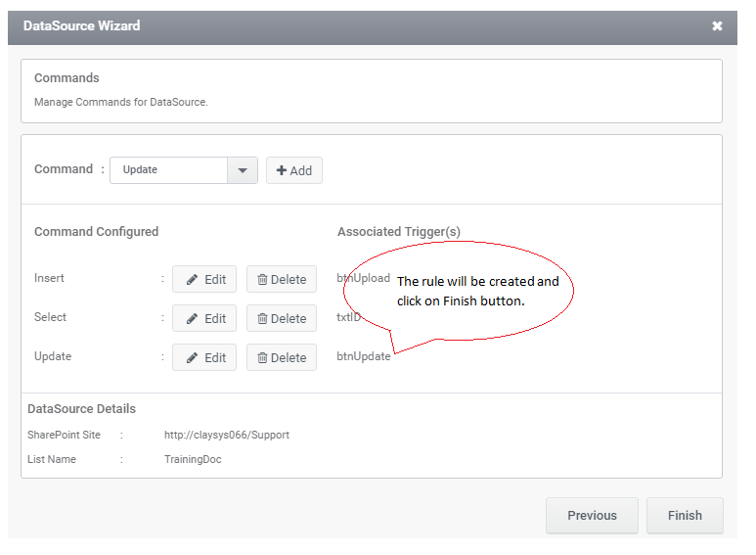756x555 pixels.
Task: Edit the Insert command
Action: pyautogui.click(x=204, y=279)
